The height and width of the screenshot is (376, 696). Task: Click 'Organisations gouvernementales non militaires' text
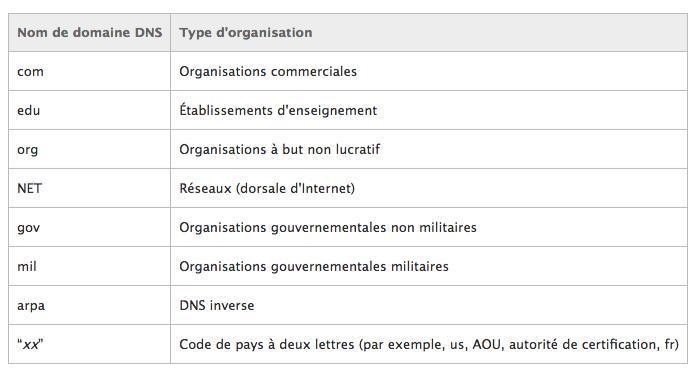(328, 228)
